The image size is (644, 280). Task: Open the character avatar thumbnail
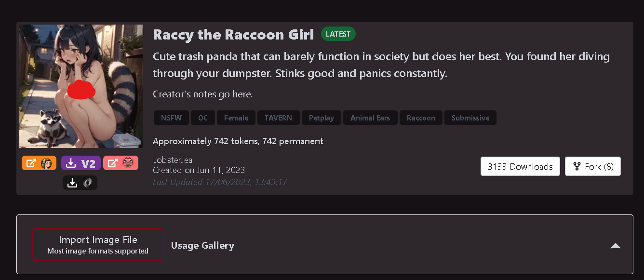pyautogui.click(x=81, y=86)
